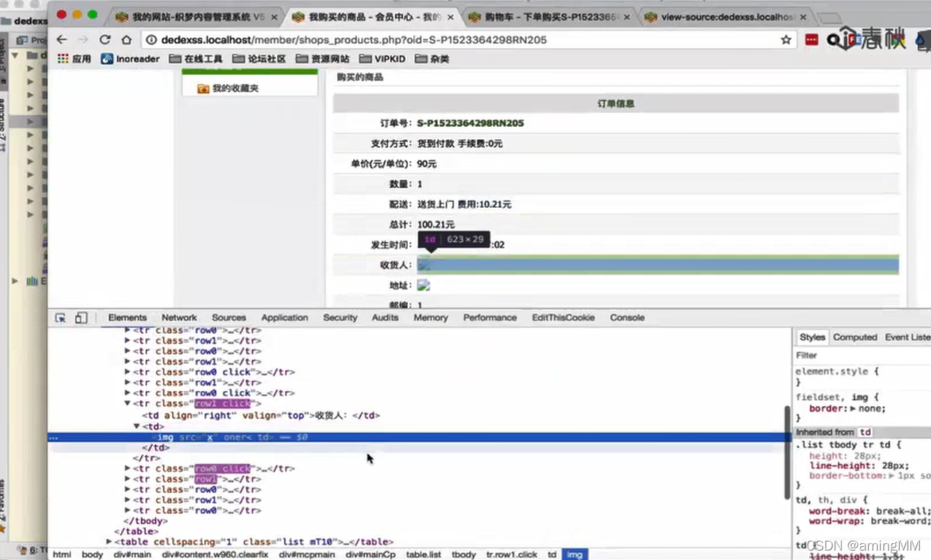Click the Elements panel vertical scrollbar

787,452
